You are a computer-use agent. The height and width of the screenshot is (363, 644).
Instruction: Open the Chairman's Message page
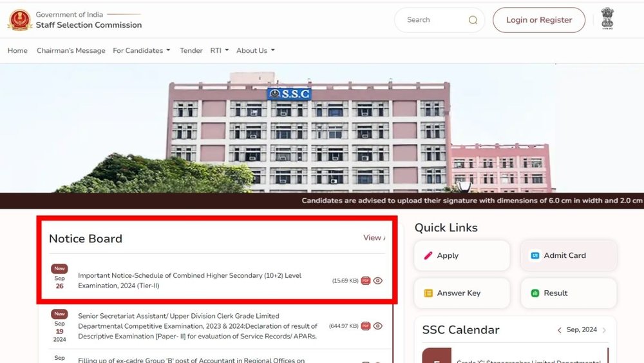71,50
